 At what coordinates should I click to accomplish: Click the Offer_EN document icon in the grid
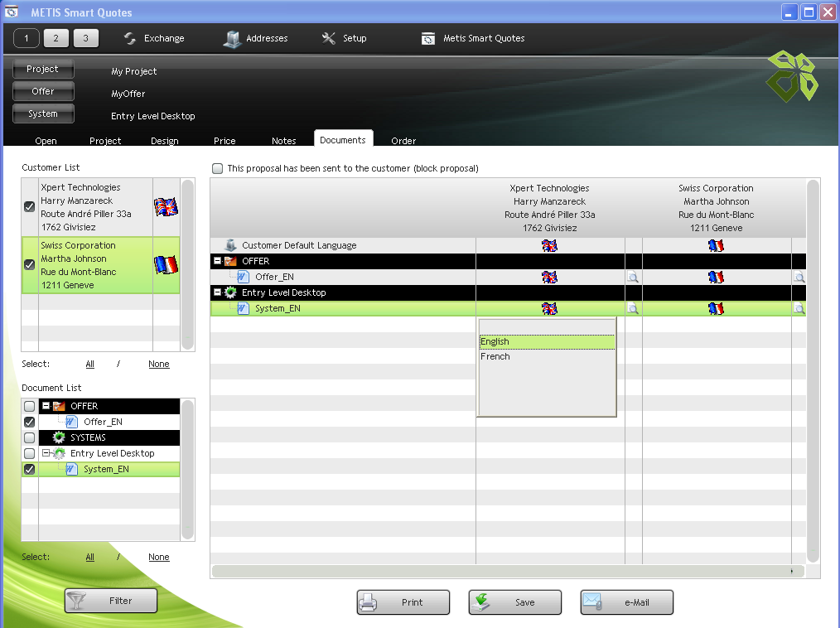[x=244, y=277]
